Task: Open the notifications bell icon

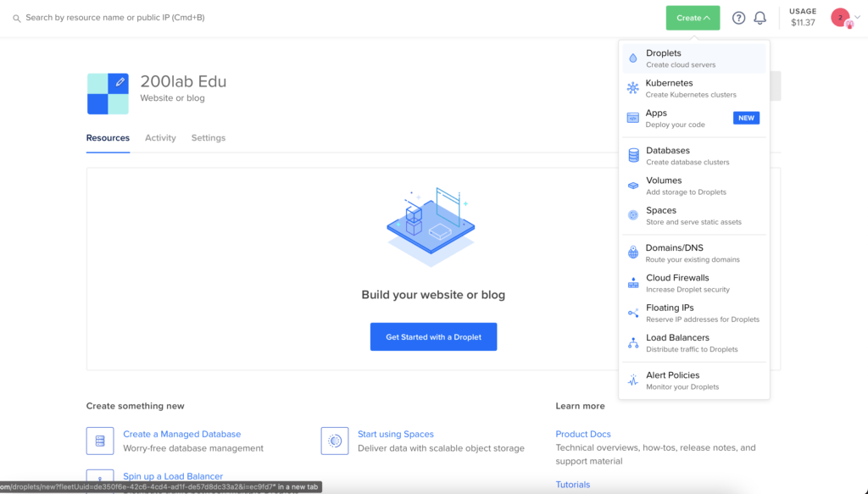Action: (760, 18)
